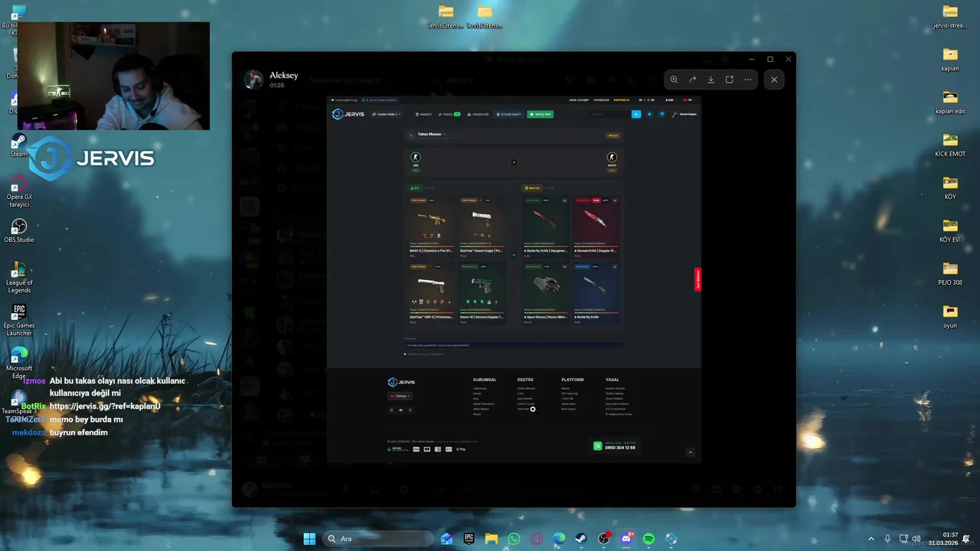Open Microsoft Edge desktop shortcut

tap(19, 363)
